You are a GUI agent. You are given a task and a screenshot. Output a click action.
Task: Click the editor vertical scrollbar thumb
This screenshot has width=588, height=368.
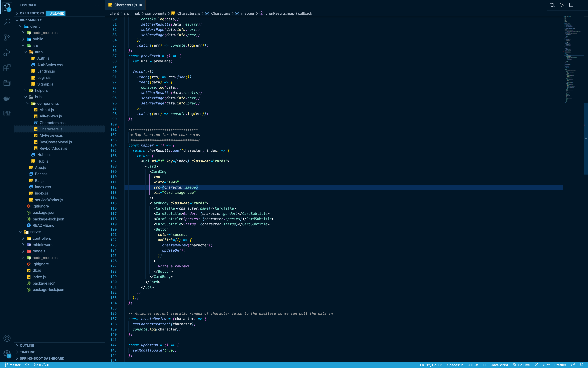click(x=586, y=139)
